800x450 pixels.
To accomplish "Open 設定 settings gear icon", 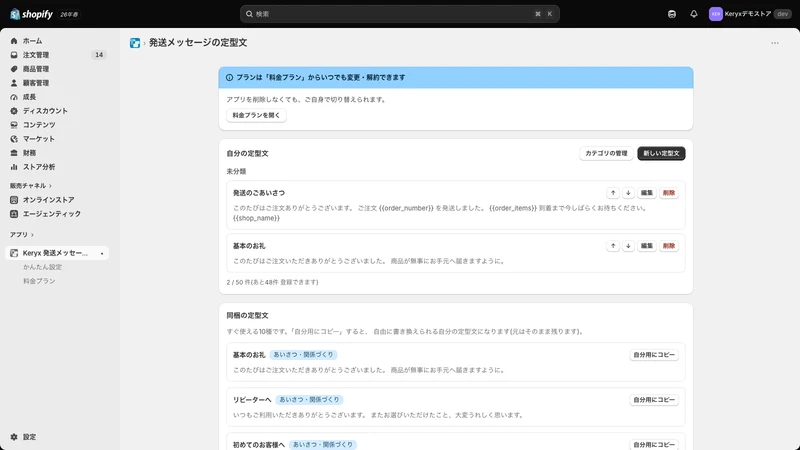I will pos(14,437).
